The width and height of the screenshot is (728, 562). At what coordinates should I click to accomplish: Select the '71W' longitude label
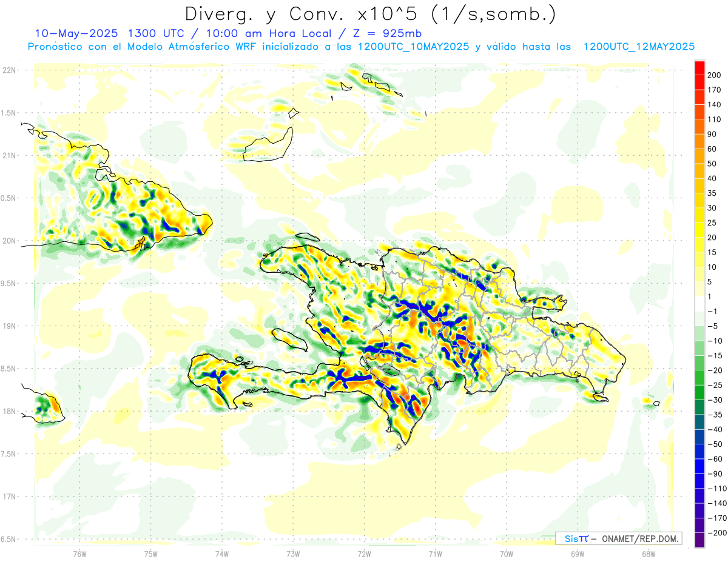pos(435,554)
